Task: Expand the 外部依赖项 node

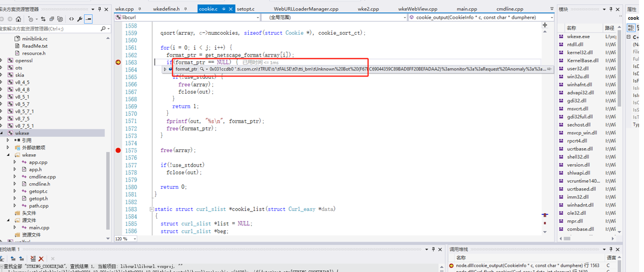Action: pos(8,148)
